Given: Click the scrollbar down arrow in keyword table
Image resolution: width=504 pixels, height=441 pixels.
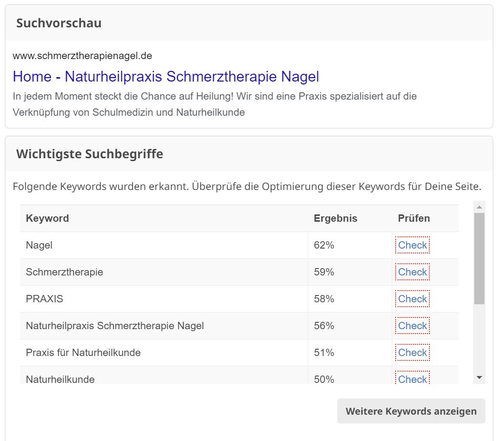Looking at the screenshot, I should click(x=479, y=378).
